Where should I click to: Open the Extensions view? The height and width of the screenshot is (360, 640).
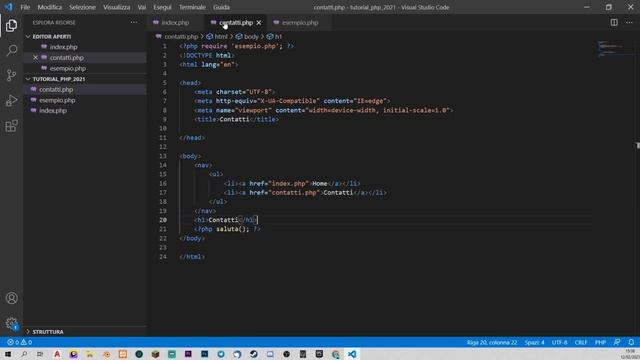coord(11,126)
